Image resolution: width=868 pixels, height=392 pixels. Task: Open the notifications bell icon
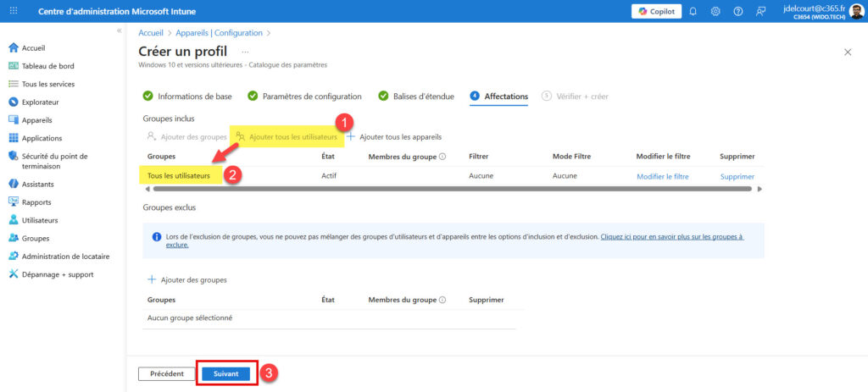click(693, 11)
